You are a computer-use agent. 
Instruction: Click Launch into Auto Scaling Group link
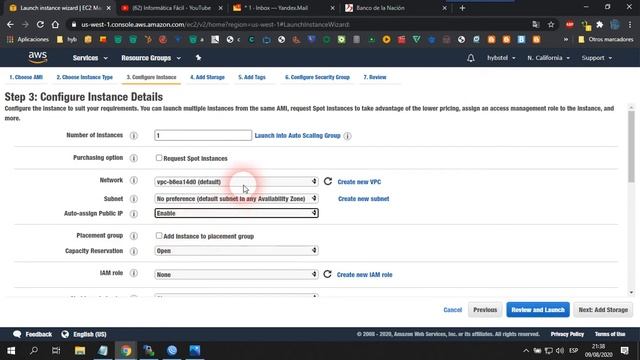[x=297, y=136]
